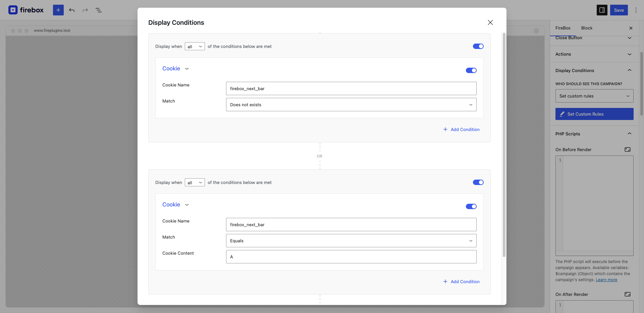
Task: Open the first 'all' conditions dropdown
Action: [x=195, y=47]
